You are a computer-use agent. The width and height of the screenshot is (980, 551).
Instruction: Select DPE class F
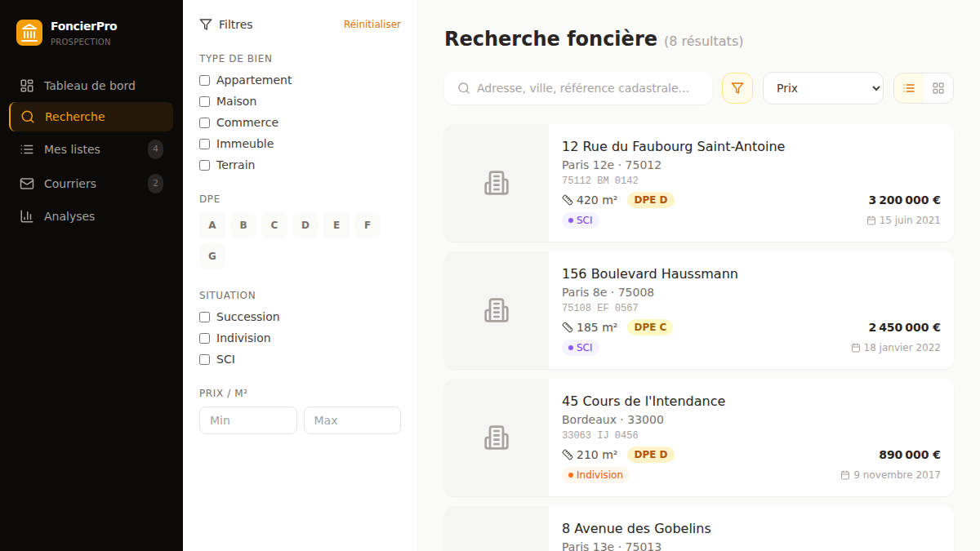(367, 225)
